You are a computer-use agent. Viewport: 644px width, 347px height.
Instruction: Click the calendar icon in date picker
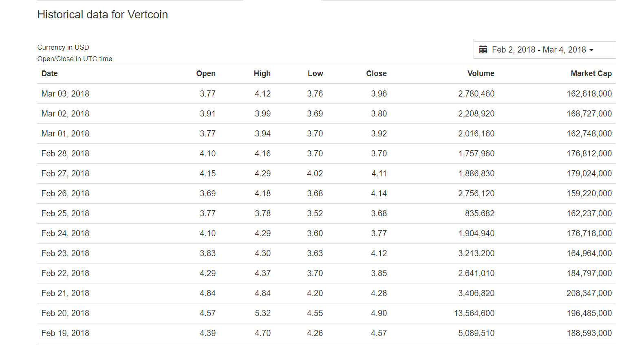(483, 50)
